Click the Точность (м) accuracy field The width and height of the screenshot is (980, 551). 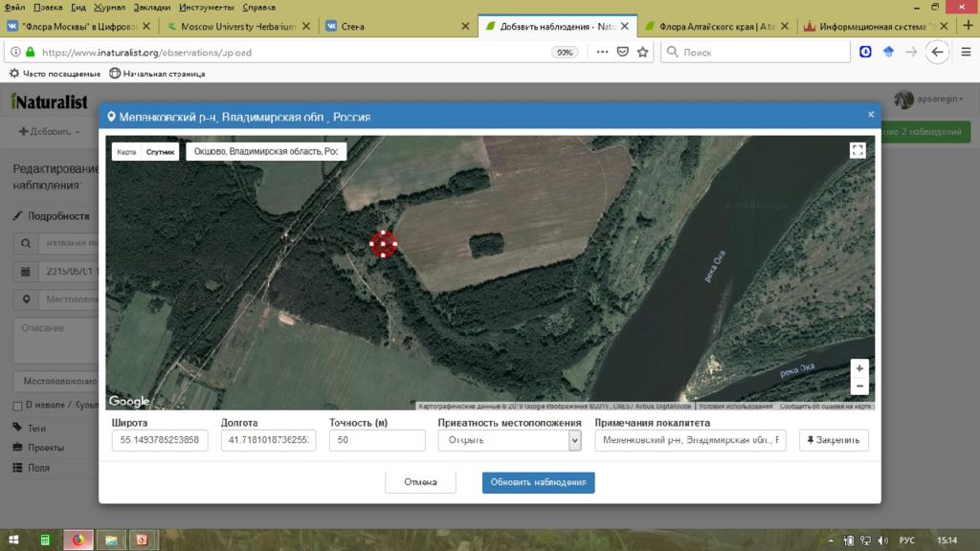377,440
